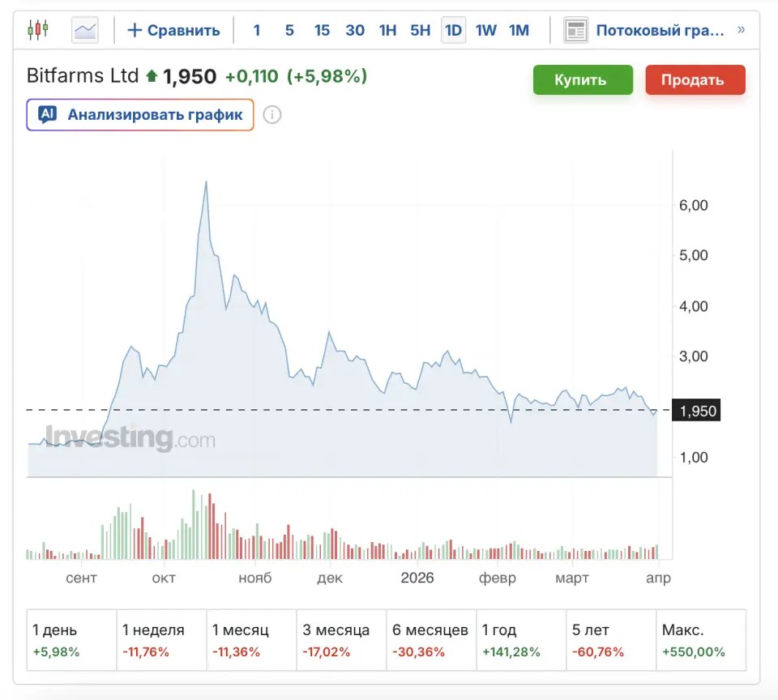Select the 1D interval
Viewport: 778px width, 700px height.
[454, 30]
